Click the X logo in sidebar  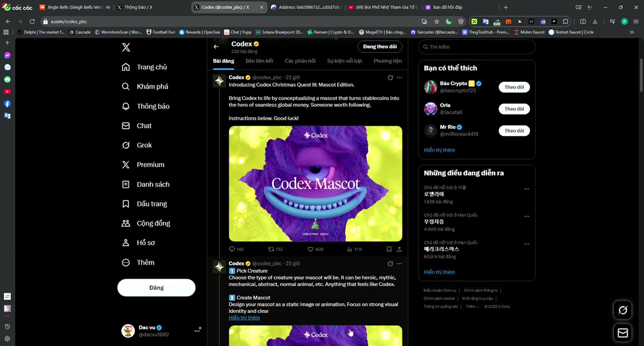point(126,47)
